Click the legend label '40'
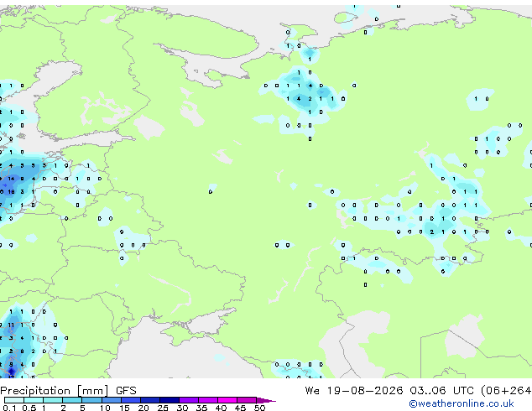Screen dimensions: 532x411 tap(221, 408)
